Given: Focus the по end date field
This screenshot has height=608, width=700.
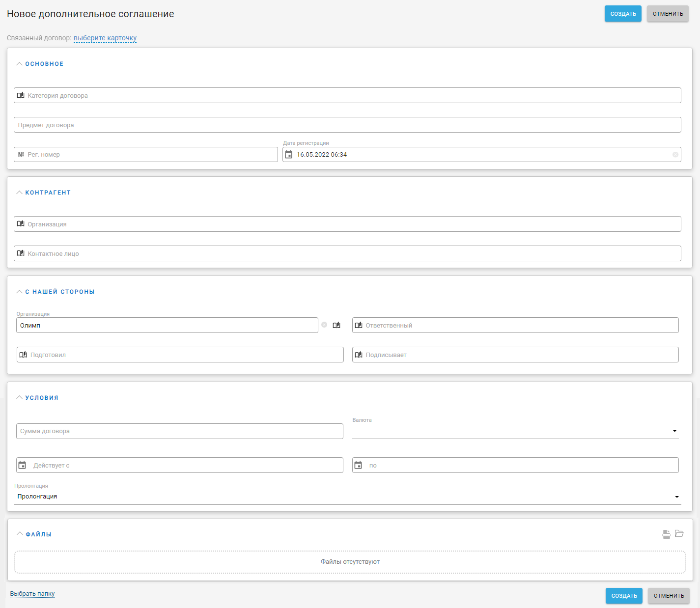Looking at the screenshot, I should (515, 465).
